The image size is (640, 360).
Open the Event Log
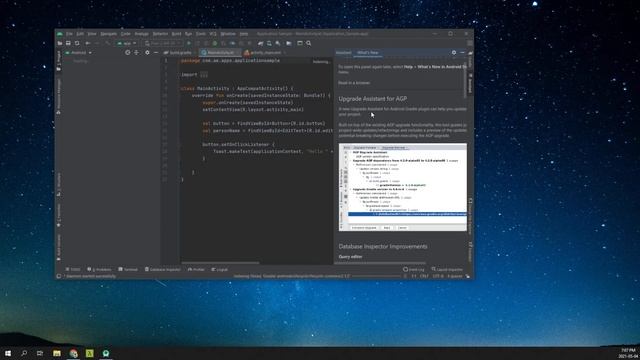coord(414,269)
